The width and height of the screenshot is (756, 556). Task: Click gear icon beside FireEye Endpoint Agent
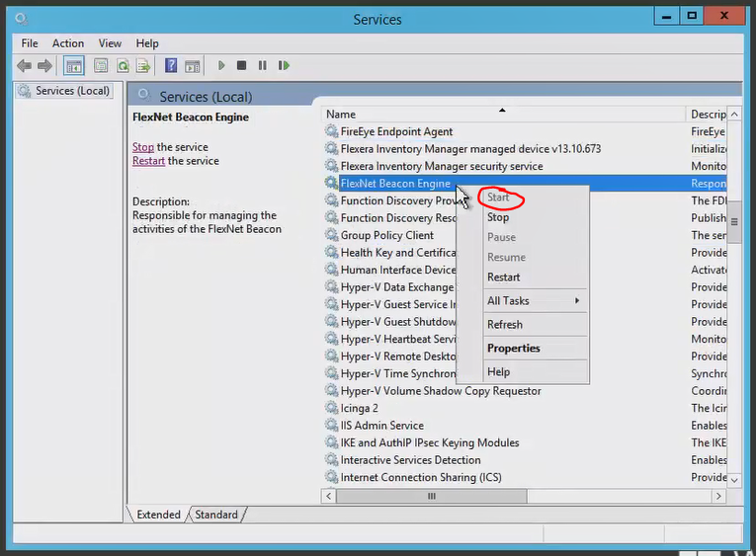point(331,131)
